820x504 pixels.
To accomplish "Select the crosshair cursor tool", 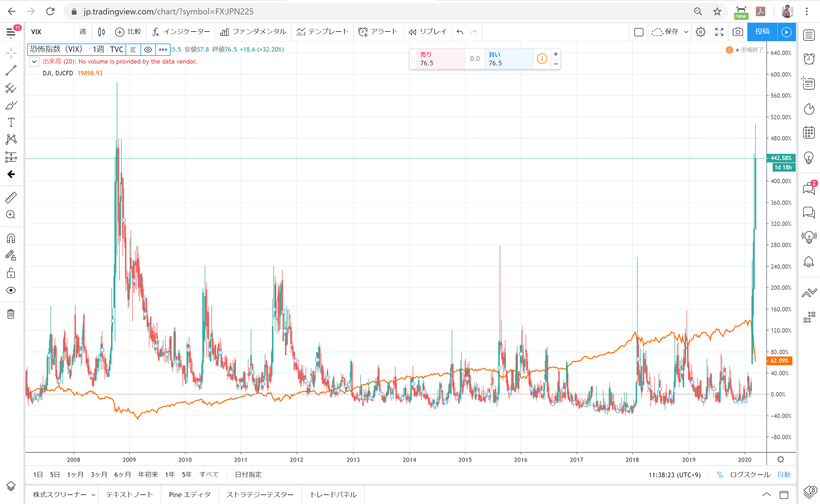I will pos(11,53).
